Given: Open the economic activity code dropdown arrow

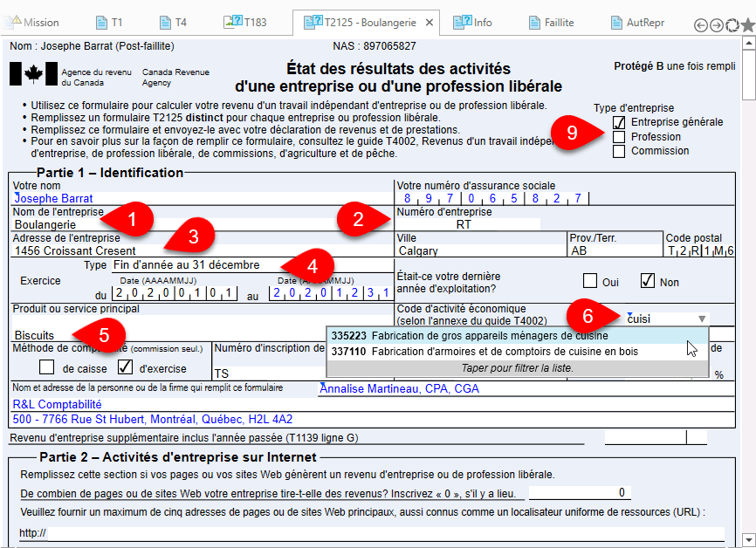Looking at the screenshot, I should (702, 319).
